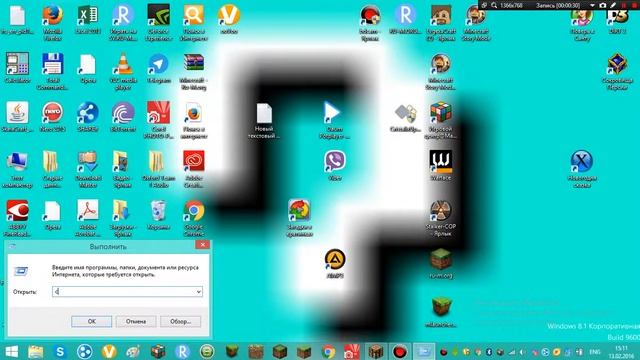
Task: Open the Stalker-COP desktop shortcut
Action: (x=440, y=211)
